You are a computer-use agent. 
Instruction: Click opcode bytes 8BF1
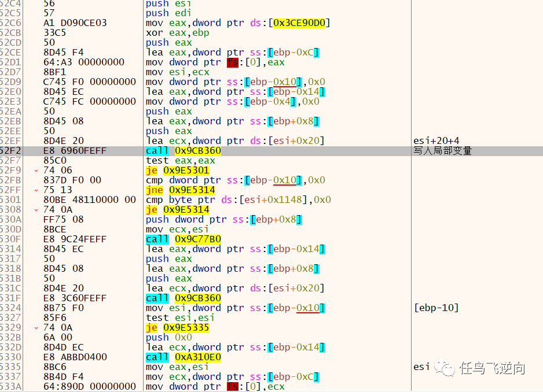coord(55,72)
